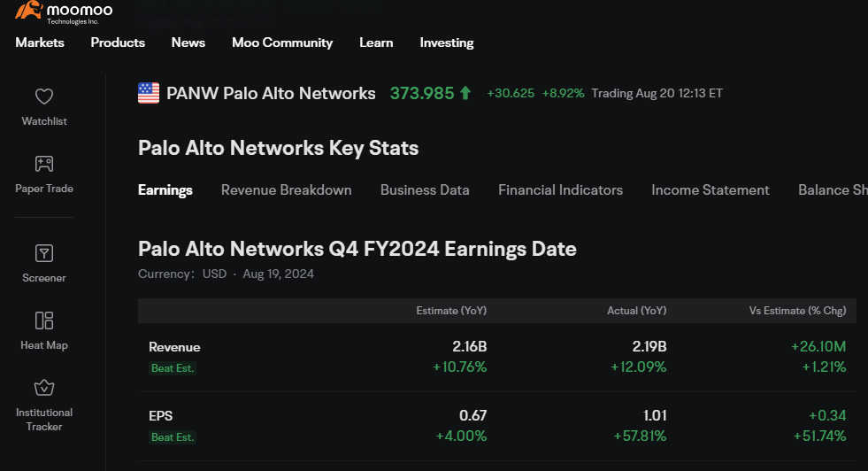The width and height of the screenshot is (868, 471).
Task: Click the US flag icon beside PANW
Action: click(x=149, y=93)
